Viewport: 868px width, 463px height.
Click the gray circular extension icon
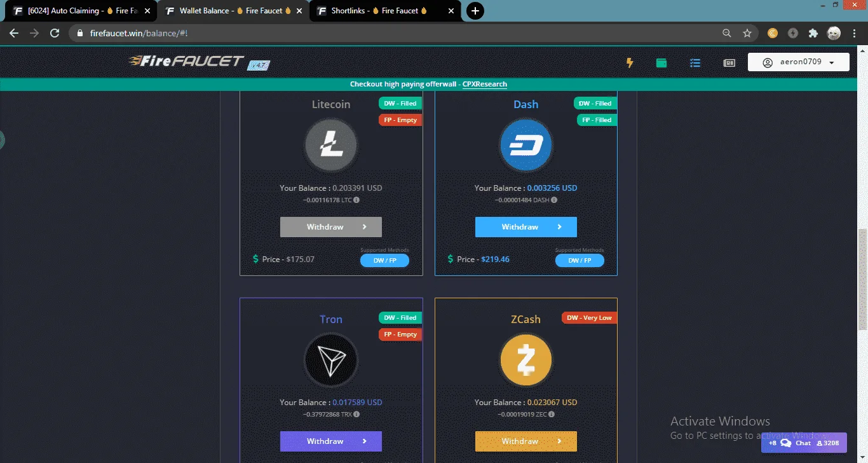coord(793,33)
